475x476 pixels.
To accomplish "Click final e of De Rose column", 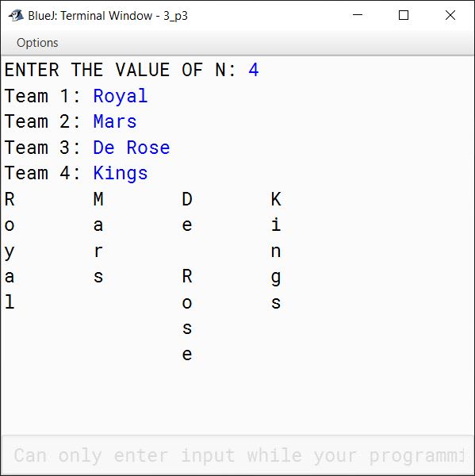I will click(187, 355).
